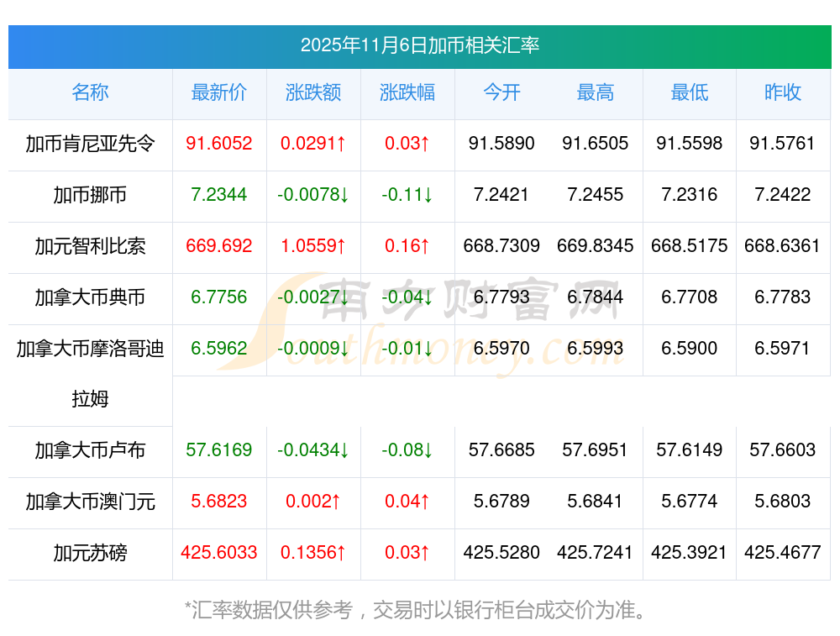
Task: Select the 425.6033 latest price cell
Action: click(x=218, y=553)
